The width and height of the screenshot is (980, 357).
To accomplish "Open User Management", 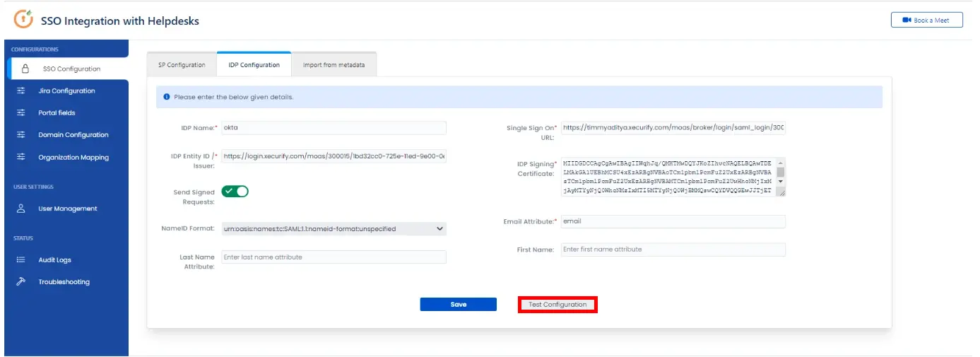I will [66, 209].
